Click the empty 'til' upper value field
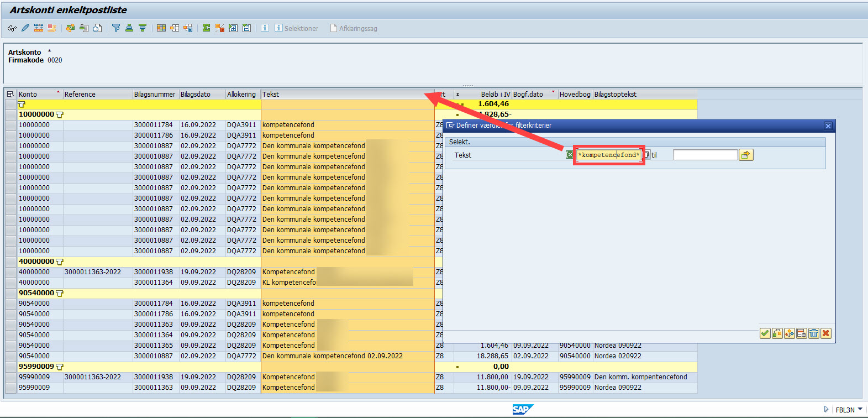 705,155
